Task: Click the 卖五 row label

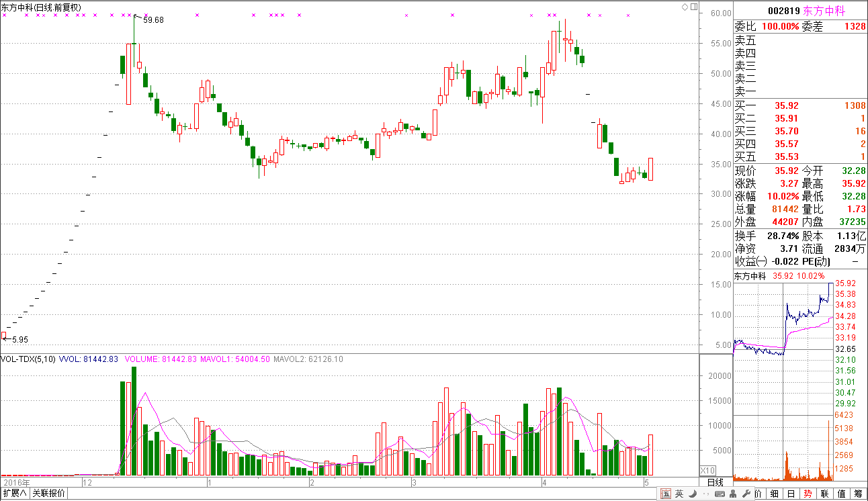Action: point(745,40)
